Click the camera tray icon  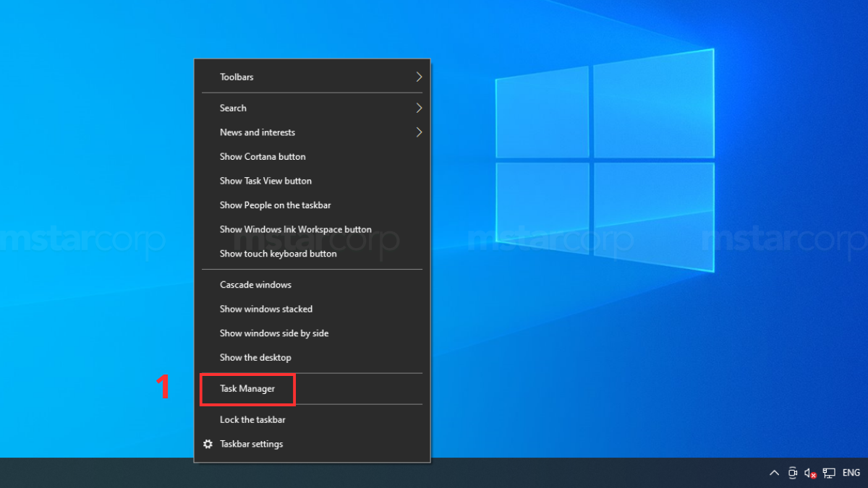point(793,473)
